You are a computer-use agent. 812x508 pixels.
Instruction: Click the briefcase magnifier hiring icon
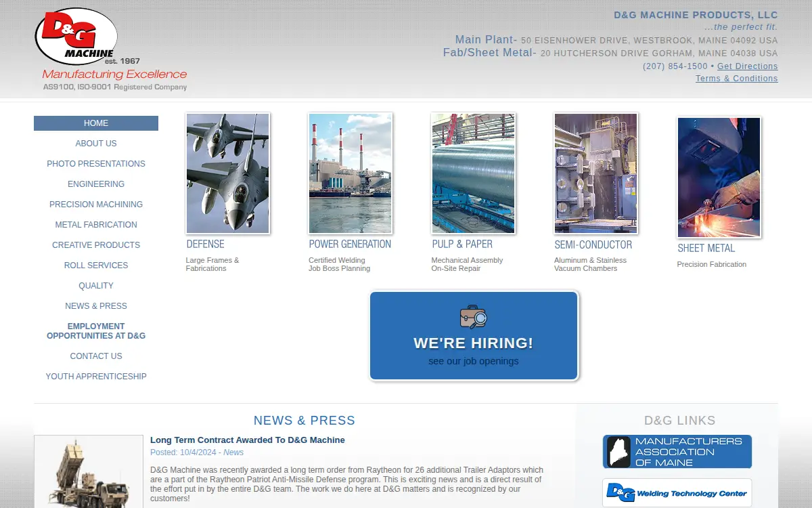click(x=474, y=316)
